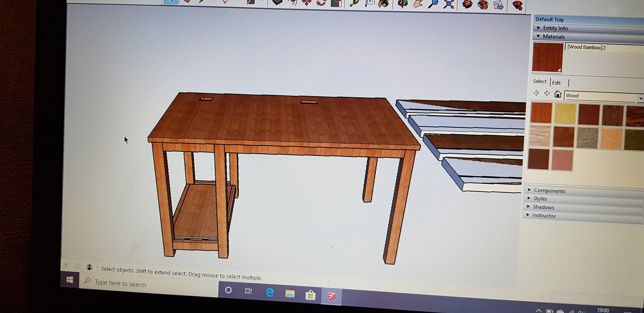
Task: Collapse the Materials panel
Action: click(x=553, y=37)
